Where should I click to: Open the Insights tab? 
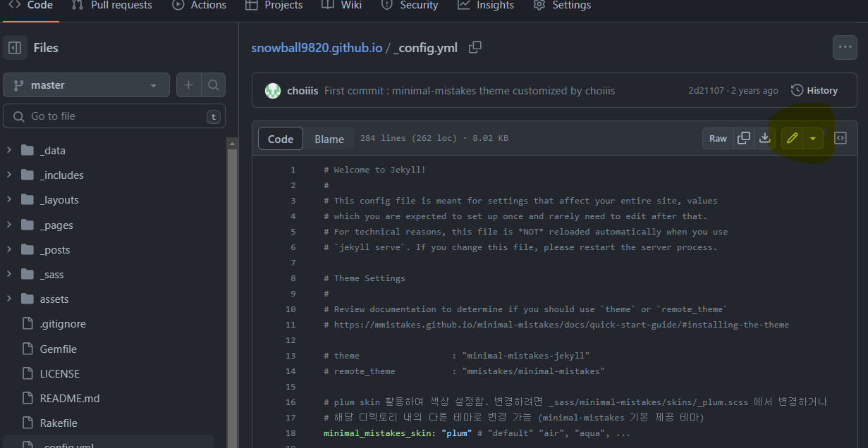coord(486,5)
